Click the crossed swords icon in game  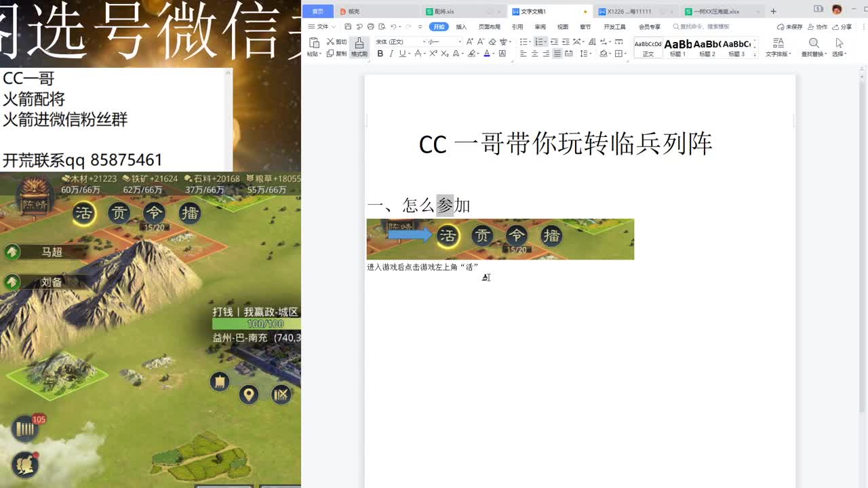click(281, 394)
